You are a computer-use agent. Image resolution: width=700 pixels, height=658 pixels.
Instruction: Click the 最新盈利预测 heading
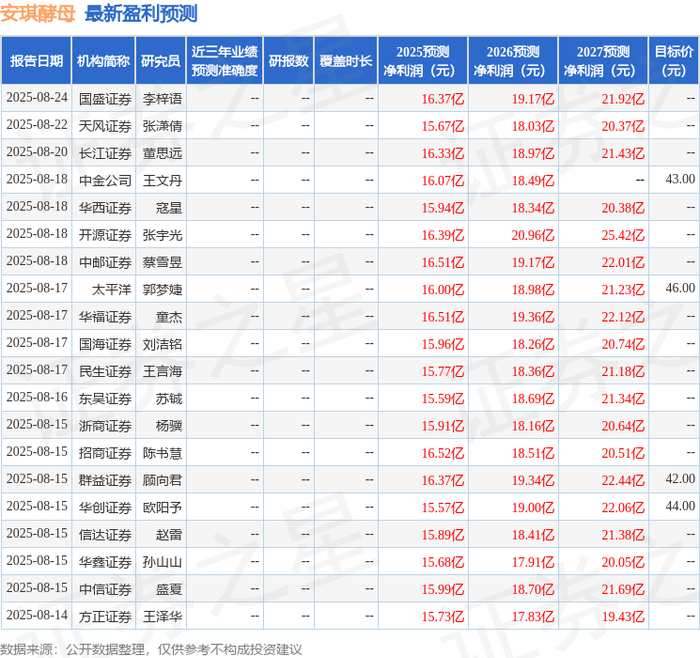(141, 14)
